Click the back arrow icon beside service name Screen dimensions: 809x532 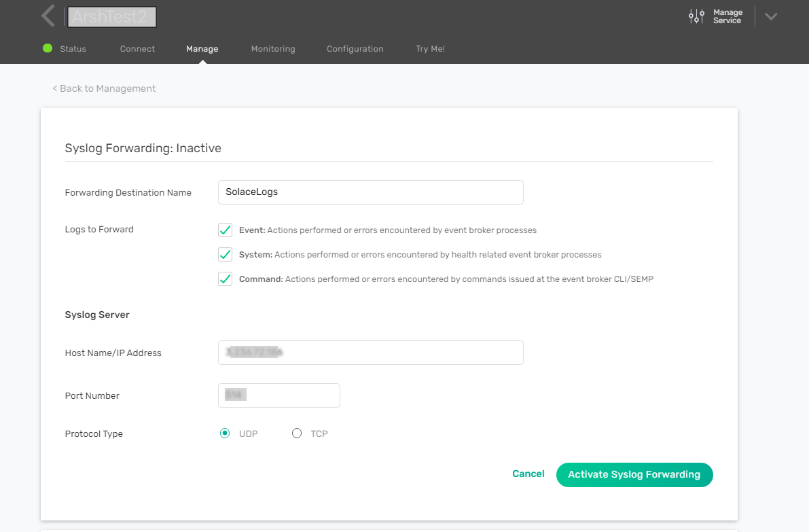pos(48,16)
